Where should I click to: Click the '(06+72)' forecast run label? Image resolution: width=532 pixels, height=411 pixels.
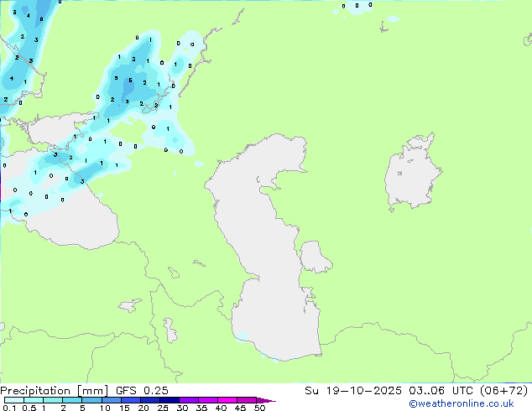click(503, 391)
